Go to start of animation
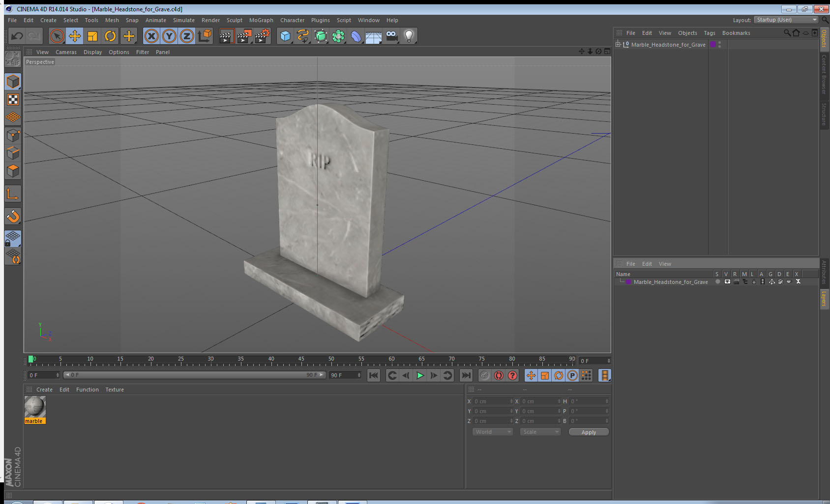830x504 pixels. (374, 375)
